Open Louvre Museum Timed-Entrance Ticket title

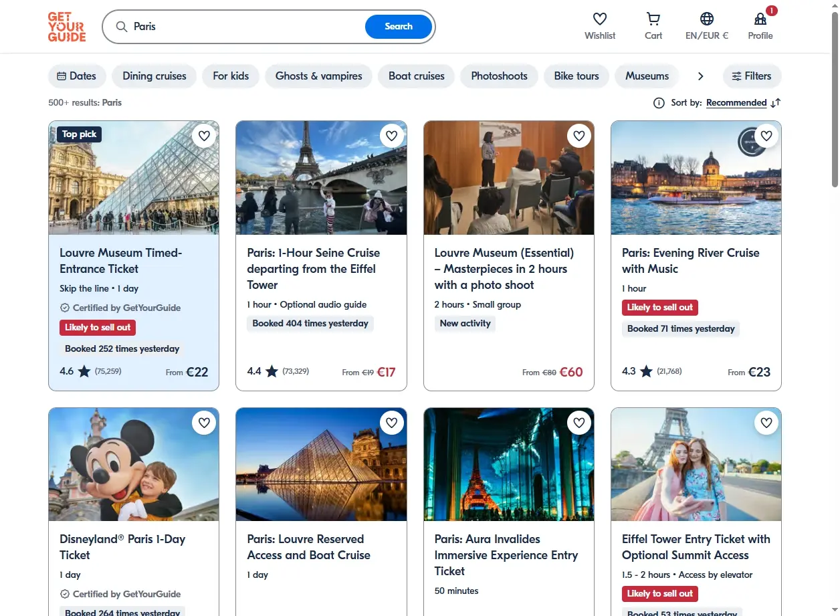tap(121, 261)
